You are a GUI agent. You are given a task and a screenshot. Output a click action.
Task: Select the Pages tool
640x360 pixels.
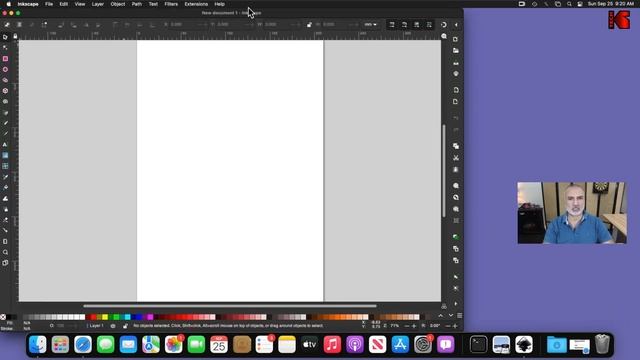point(5,263)
